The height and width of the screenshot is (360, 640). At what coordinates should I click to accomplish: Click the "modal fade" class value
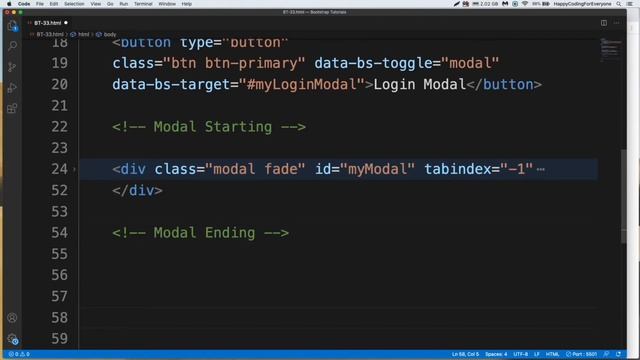pos(255,169)
